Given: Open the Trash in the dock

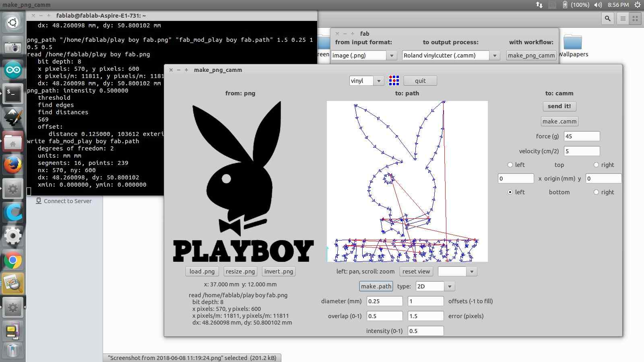Looking at the screenshot, I should pyautogui.click(x=13, y=350).
